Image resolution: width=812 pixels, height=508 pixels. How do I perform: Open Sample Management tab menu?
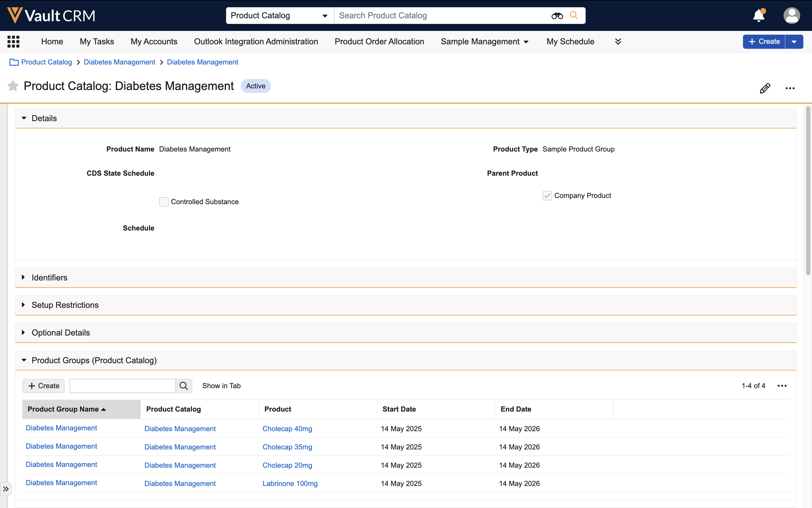(x=484, y=42)
